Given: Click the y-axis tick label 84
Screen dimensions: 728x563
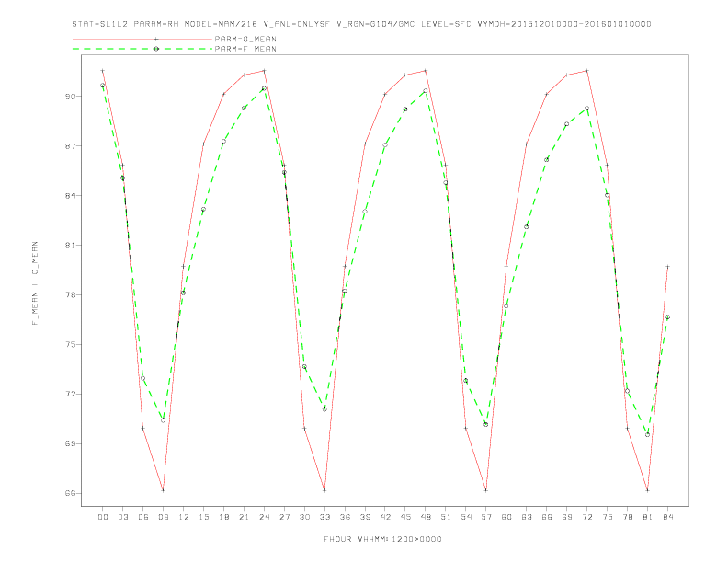Looking at the screenshot, I should (70, 196).
